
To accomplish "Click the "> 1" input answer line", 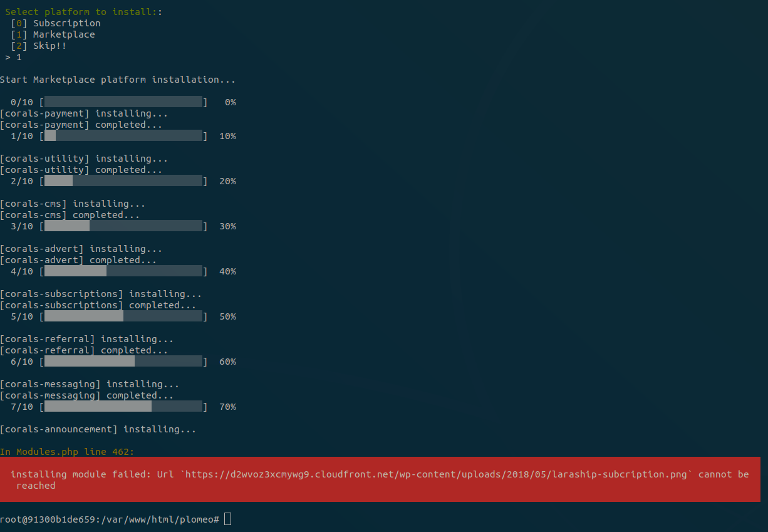I will click(13, 57).
